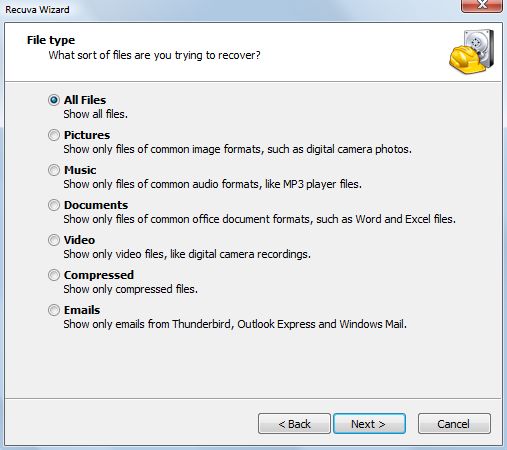Screen dimensions: 507x450
Task: Select the Emails radio button
Action: [x=54, y=310]
